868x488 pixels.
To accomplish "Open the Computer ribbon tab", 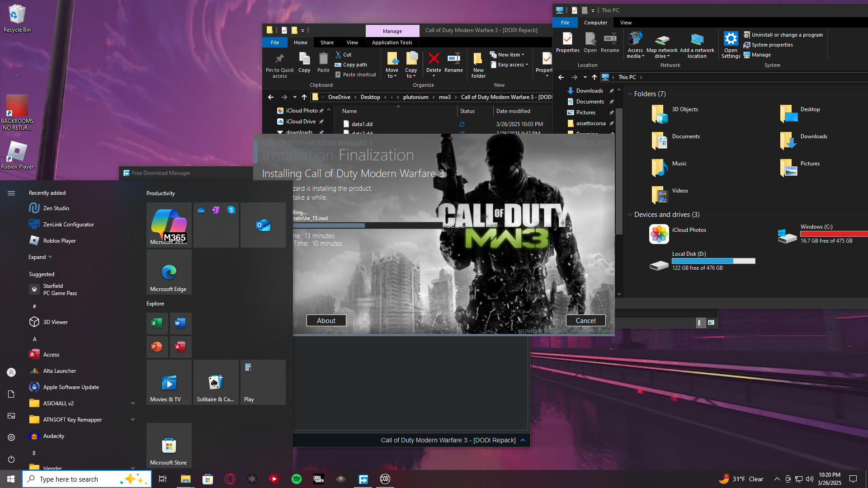I will click(x=595, y=23).
